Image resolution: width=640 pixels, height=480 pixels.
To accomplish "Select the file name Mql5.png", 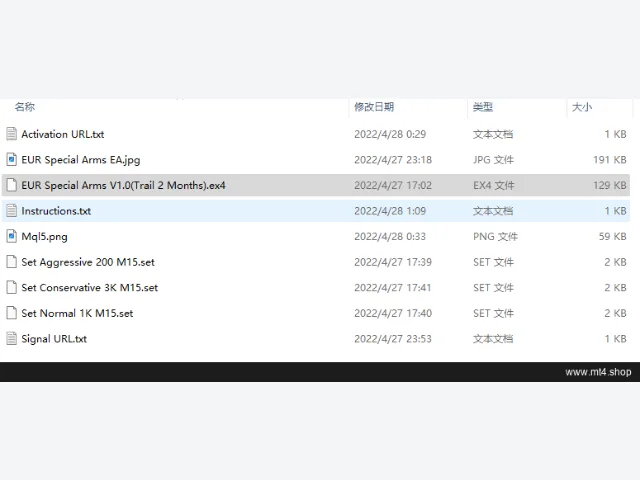I will point(44,237).
